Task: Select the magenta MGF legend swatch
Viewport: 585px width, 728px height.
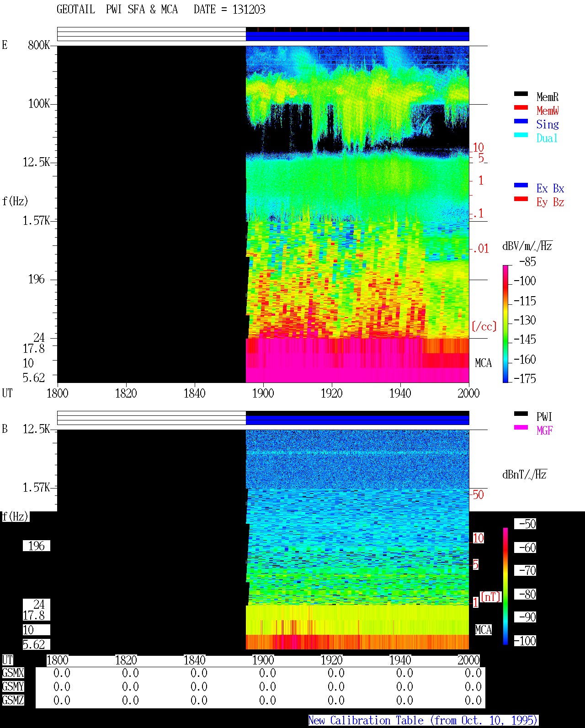Action: (x=521, y=427)
